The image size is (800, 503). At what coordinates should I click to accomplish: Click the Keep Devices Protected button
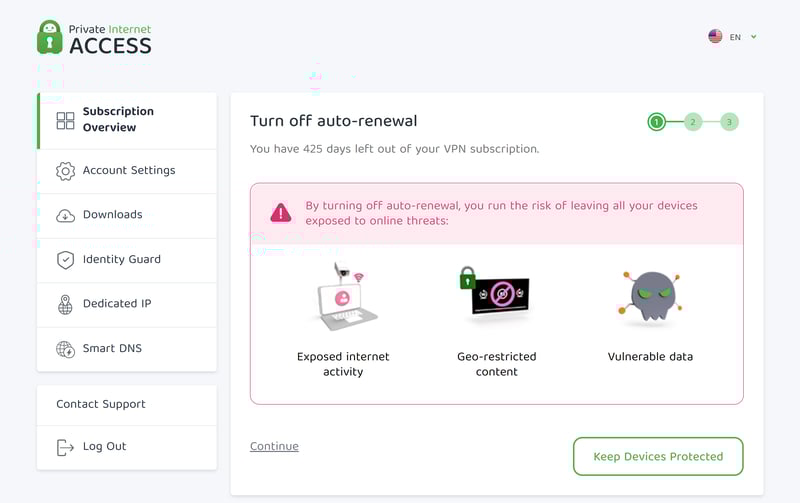(x=658, y=457)
